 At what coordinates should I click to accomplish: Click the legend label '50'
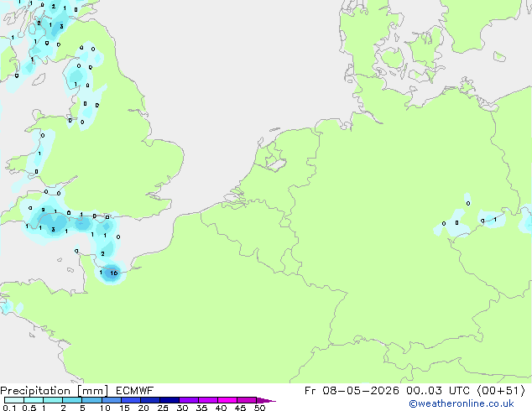tap(259, 408)
